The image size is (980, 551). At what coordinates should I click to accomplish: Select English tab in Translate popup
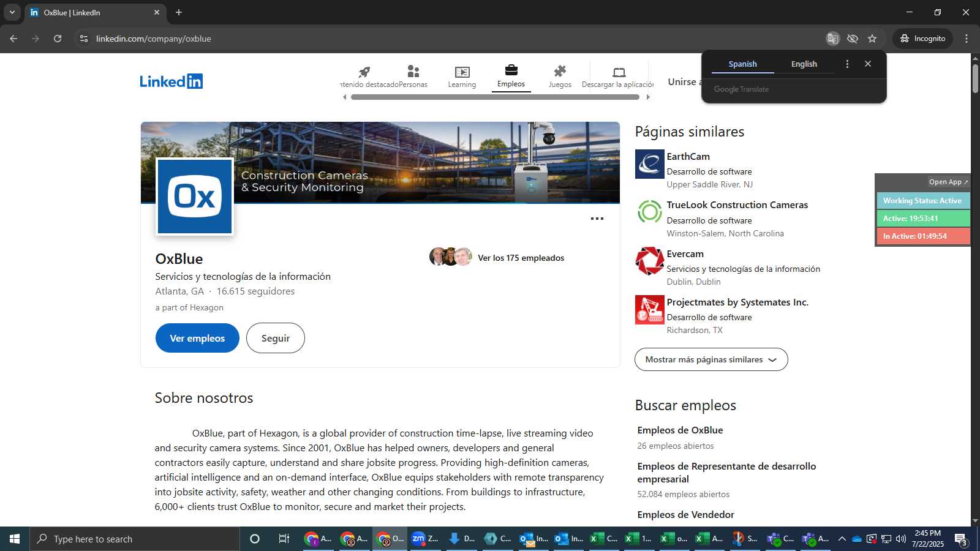click(804, 64)
